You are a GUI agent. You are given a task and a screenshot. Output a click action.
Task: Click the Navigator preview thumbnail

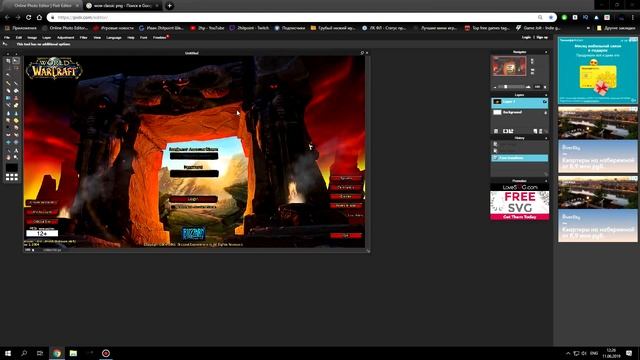pyautogui.click(x=509, y=66)
